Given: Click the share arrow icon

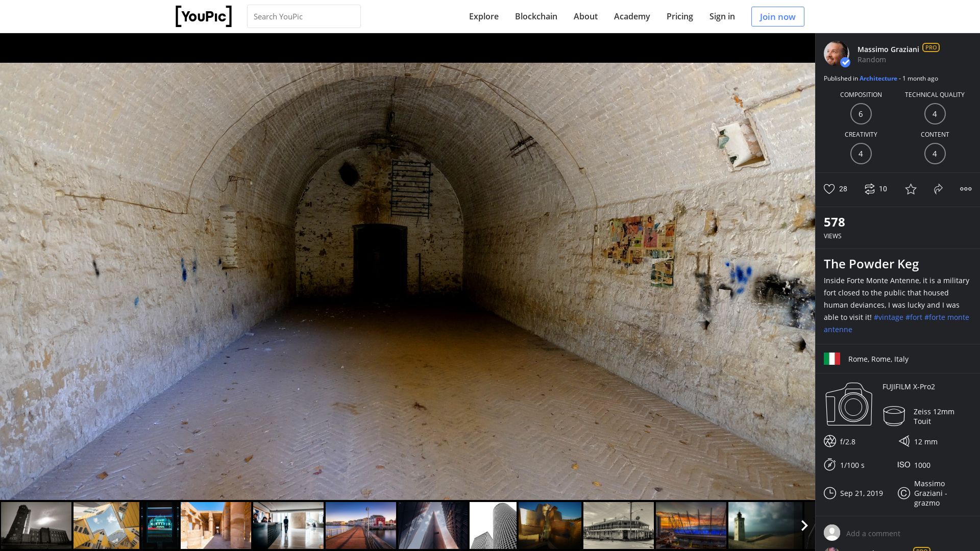Looking at the screenshot, I should pos(938,189).
